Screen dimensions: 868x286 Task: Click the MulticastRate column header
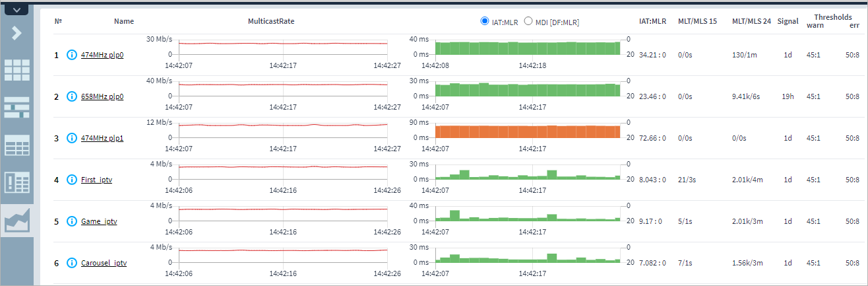(x=270, y=21)
